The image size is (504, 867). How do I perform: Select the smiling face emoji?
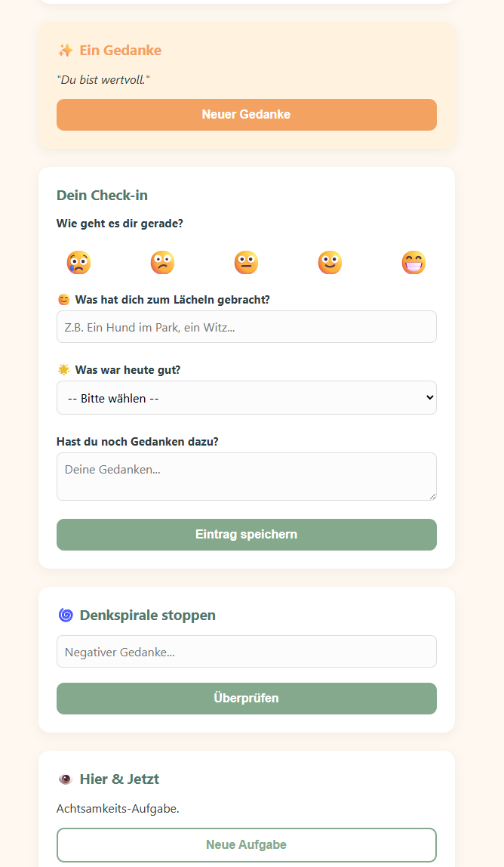[330, 262]
